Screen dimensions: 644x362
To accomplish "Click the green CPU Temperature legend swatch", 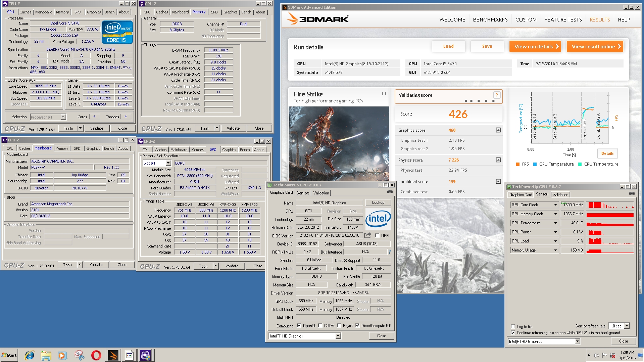I will point(580,164).
